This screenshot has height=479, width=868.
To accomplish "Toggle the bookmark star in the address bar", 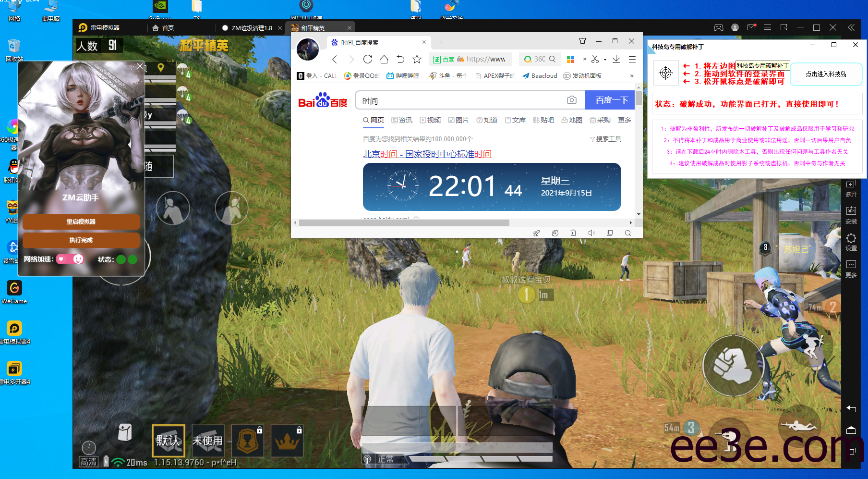I will tap(417, 59).
